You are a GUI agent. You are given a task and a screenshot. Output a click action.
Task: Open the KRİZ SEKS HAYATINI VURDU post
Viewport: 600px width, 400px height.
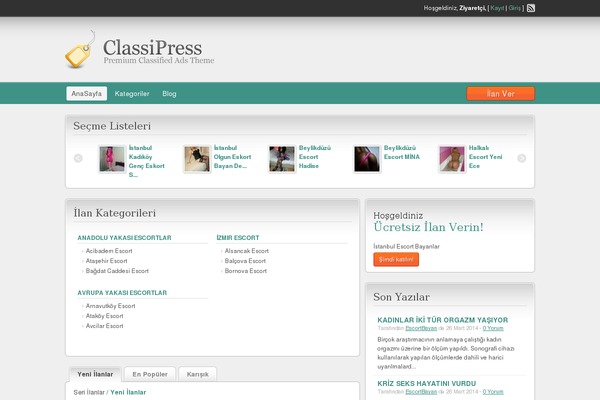coord(426,384)
